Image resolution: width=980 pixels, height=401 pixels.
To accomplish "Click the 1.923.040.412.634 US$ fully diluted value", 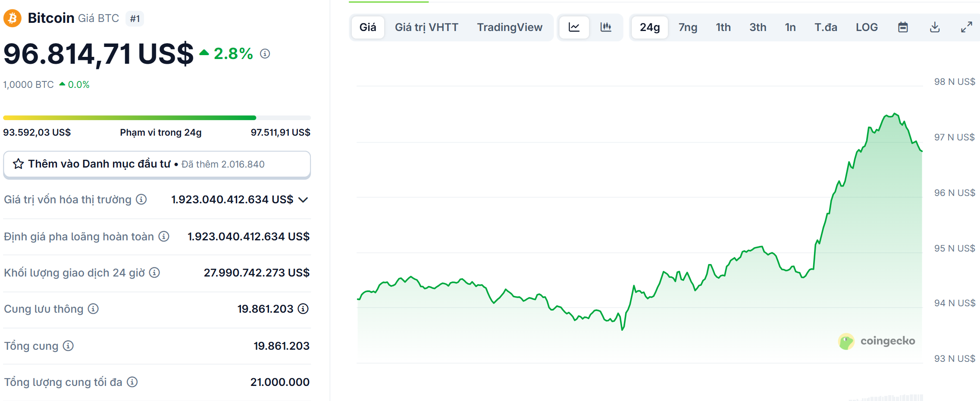I will [x=248, y=236].
